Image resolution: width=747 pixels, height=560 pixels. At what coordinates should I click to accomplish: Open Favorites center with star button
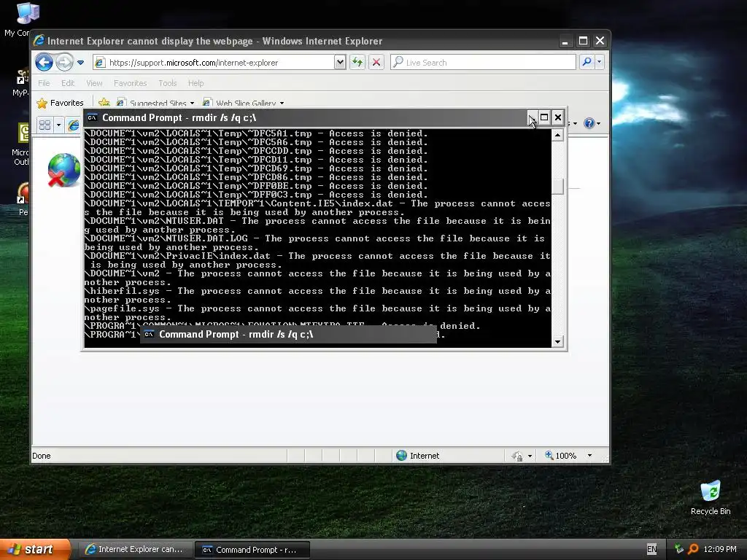[60, 103]
